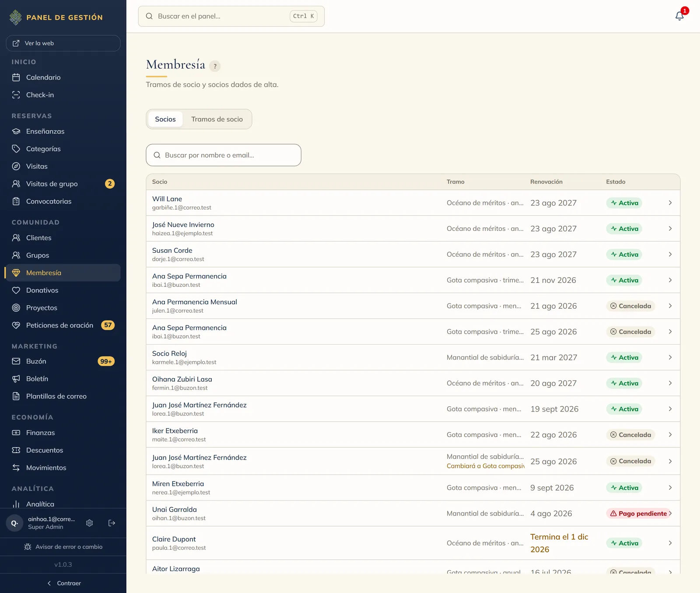The image size is (700, 593).
Task: Open settings gear next to Super Admin
Action: (x=90, y=523)
